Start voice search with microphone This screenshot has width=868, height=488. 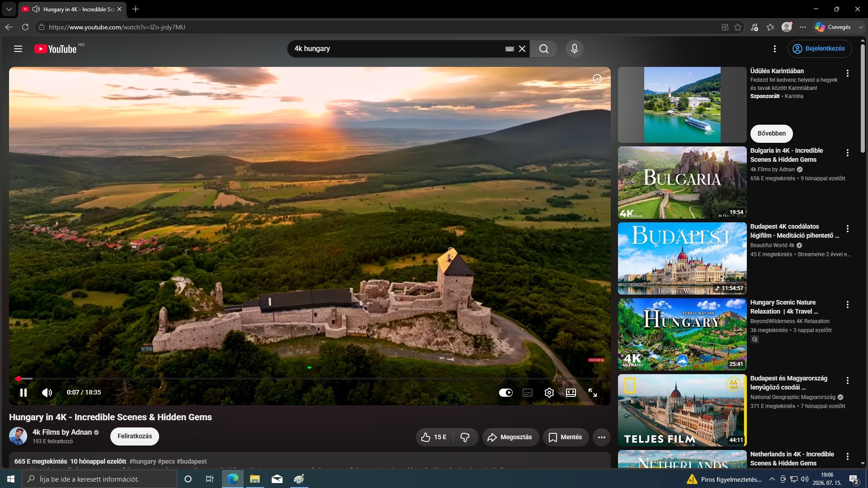click(x=575, y=49)
